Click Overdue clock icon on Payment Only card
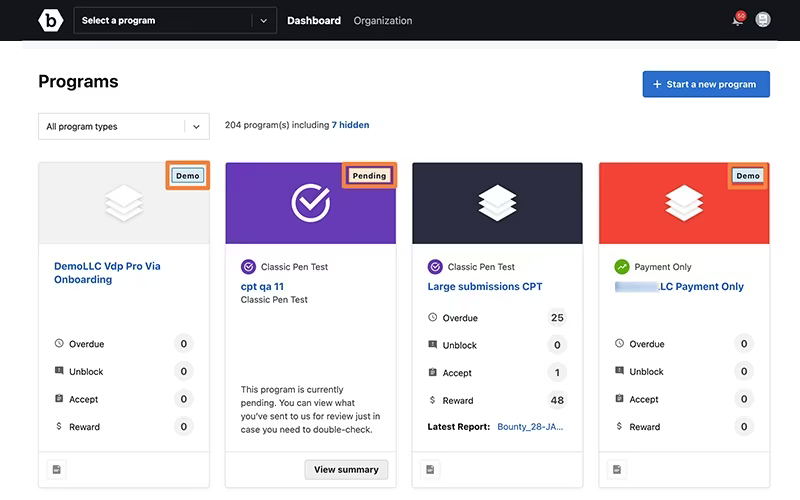 click(x=619, y=343)
